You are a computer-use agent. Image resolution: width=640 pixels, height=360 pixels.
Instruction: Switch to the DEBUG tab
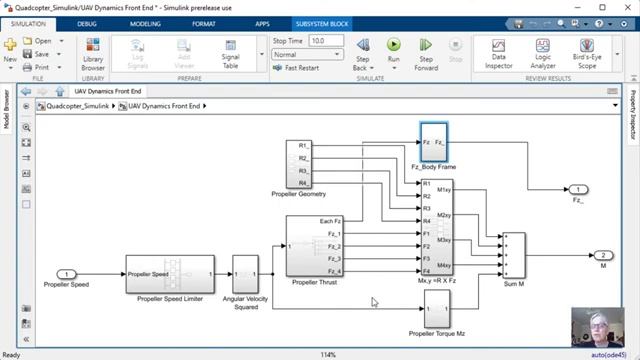coord(87,24)
